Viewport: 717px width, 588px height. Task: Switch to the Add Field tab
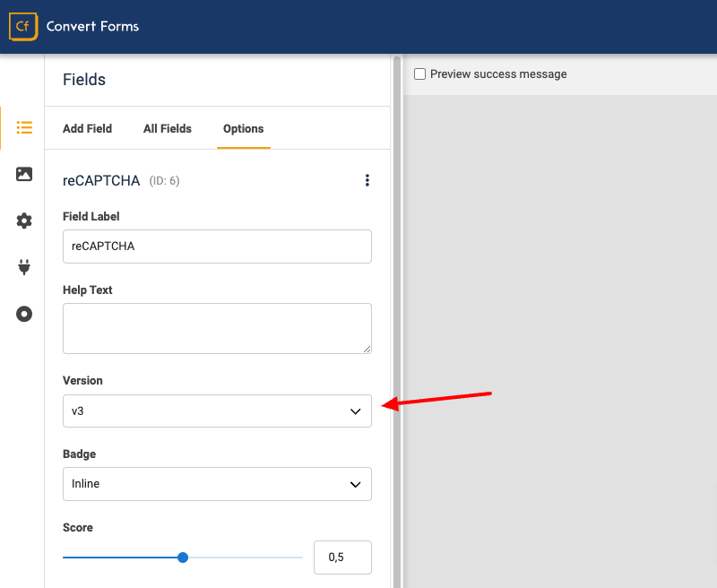pyautogui.click(x=87, y=128)
